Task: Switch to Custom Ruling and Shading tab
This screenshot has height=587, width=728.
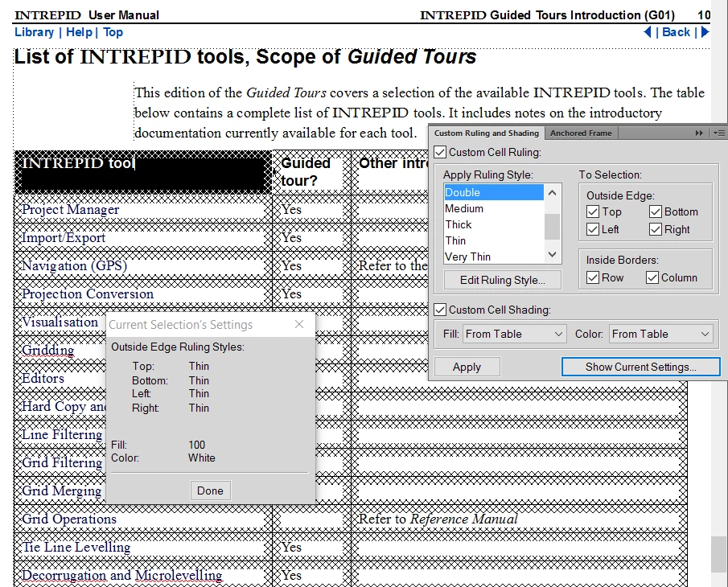Action: tap(486, 133)
